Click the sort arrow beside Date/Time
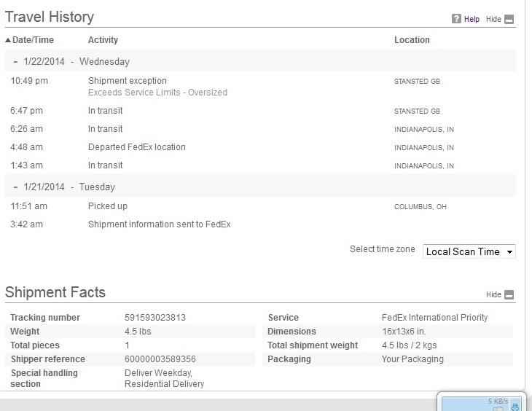This screenshot has height=411, width=532. (8, 40)
